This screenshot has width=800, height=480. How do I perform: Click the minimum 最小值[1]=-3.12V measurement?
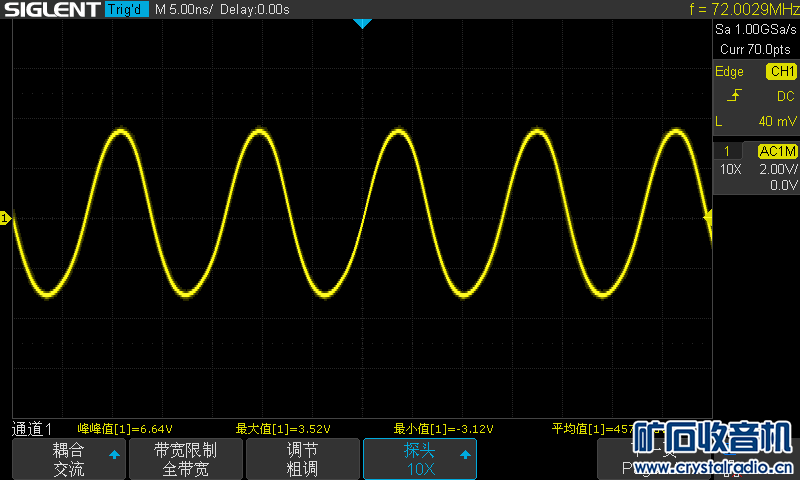click(443, 428)
